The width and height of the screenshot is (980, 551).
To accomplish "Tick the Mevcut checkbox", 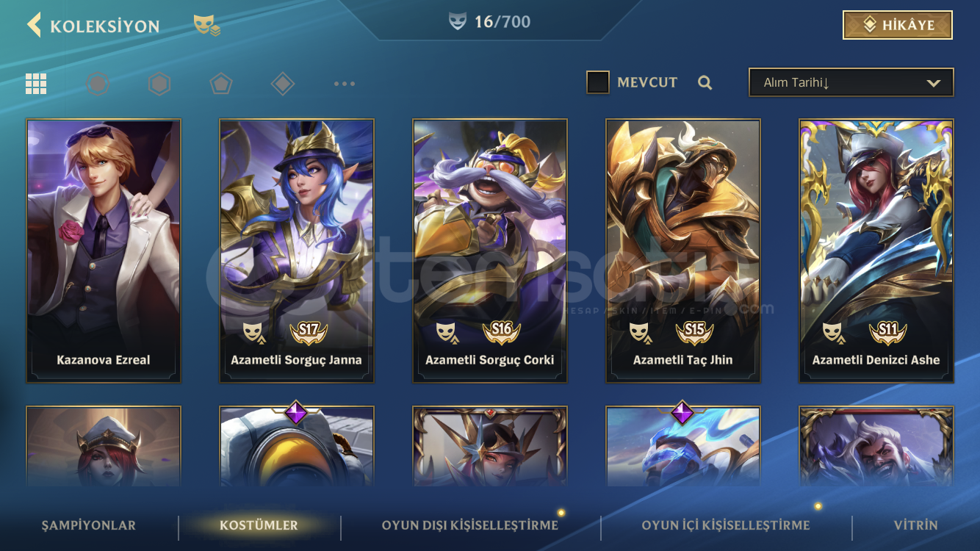I will pos(598,82).
